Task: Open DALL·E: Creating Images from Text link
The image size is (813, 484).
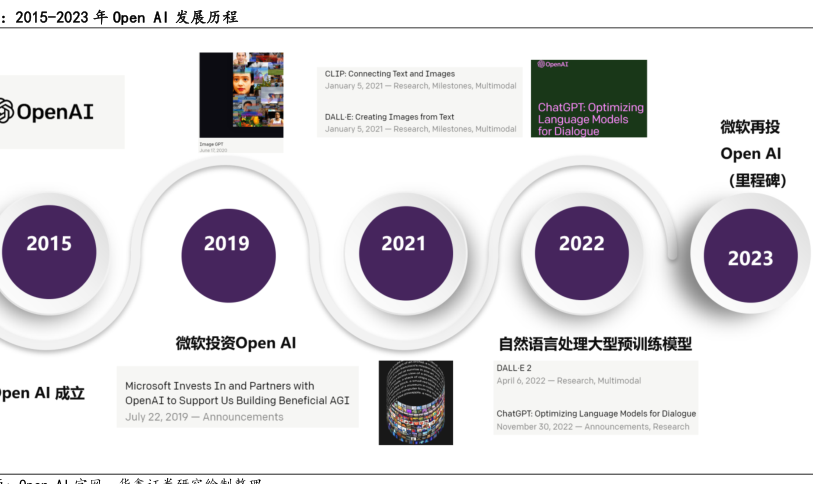Action: tap(389, 117)
